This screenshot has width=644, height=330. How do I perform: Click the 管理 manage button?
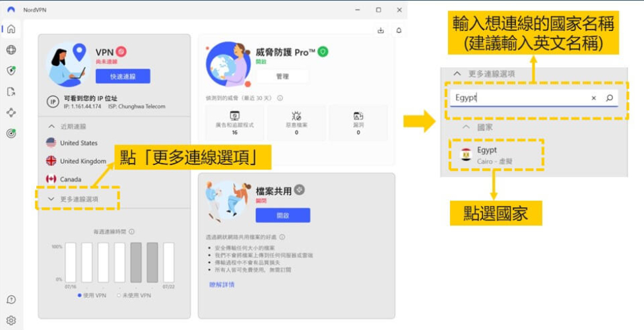pyautogui.click(x=282, y=77)
